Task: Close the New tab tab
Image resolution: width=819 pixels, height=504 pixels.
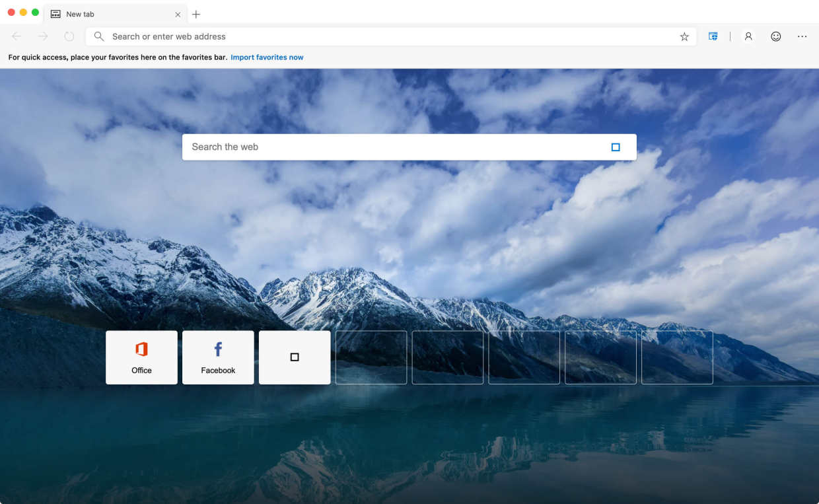Action: [x=178, y=14]
